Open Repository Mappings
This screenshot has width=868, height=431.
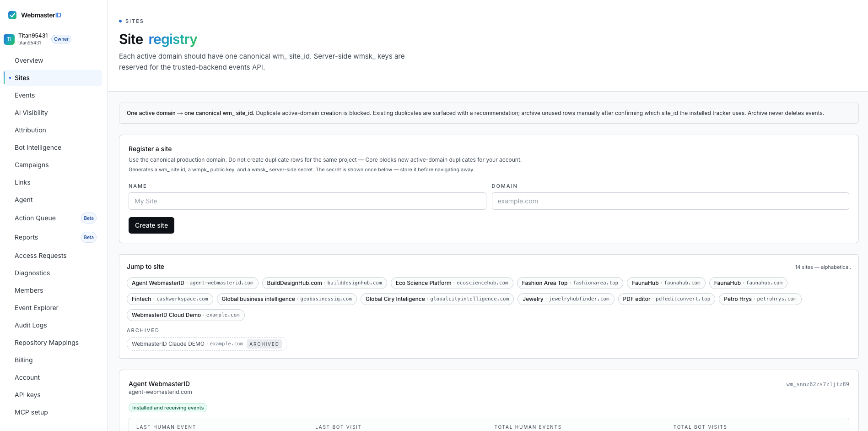coord(53,343)
